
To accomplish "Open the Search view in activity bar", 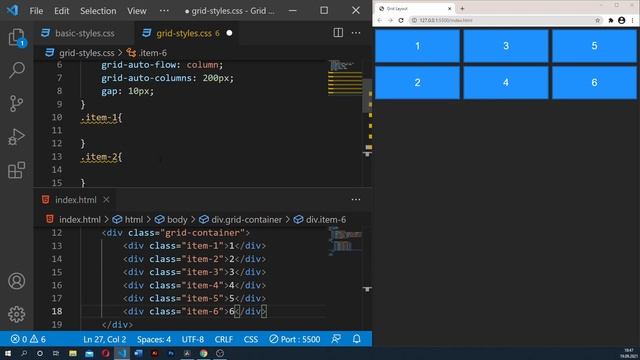I will [x=17, y=70].
